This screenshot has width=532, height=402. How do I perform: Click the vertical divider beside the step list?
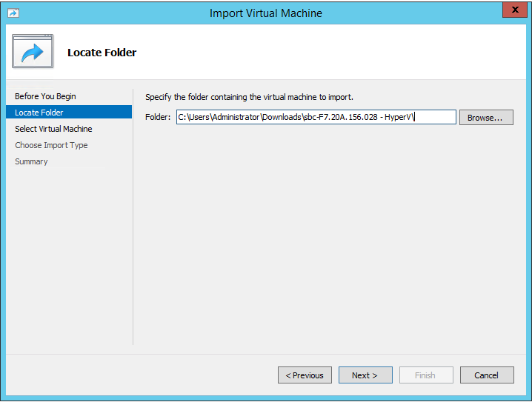133,217
